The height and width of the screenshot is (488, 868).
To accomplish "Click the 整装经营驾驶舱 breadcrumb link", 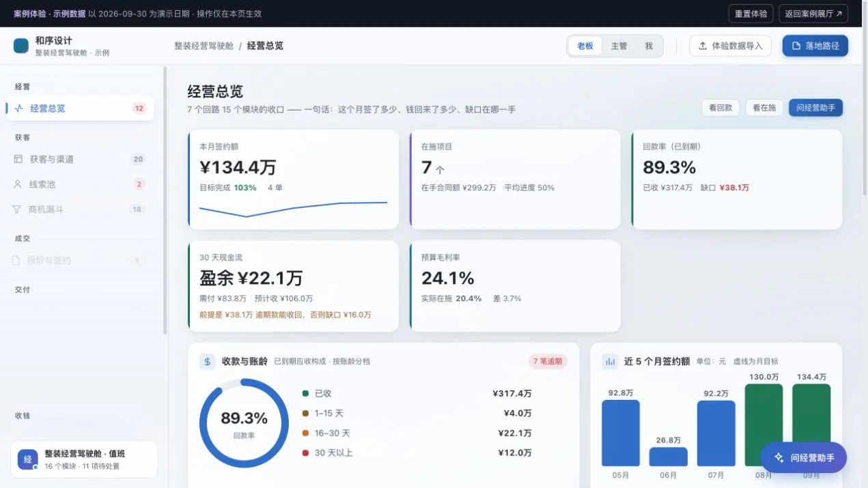I will (x=204, y=46).
